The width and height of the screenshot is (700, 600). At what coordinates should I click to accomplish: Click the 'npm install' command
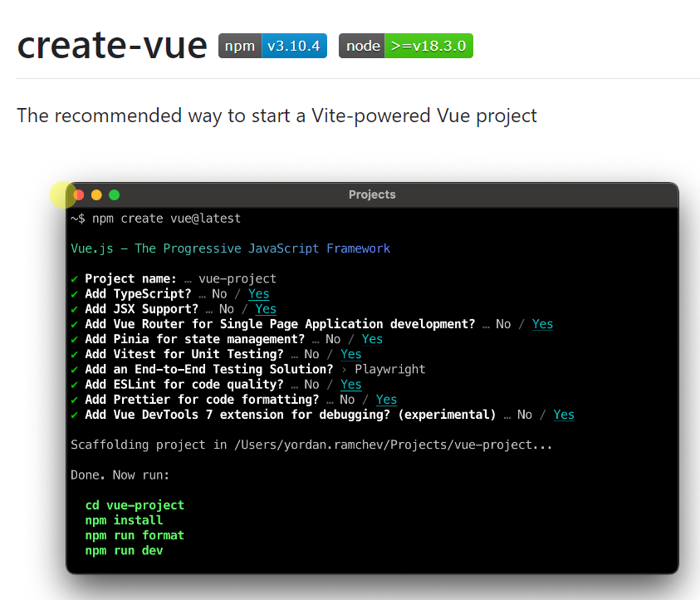124,520
